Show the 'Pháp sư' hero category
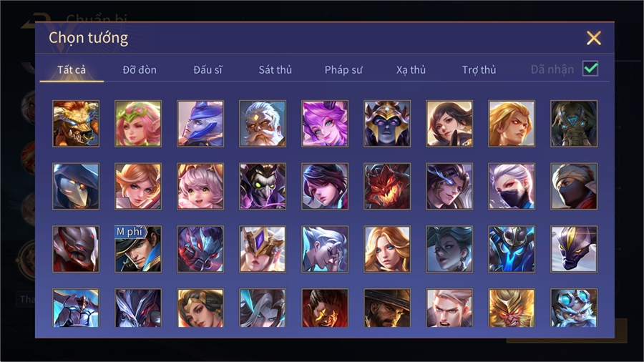The height and width of the screenshot is (362, 644). [343, 70]
